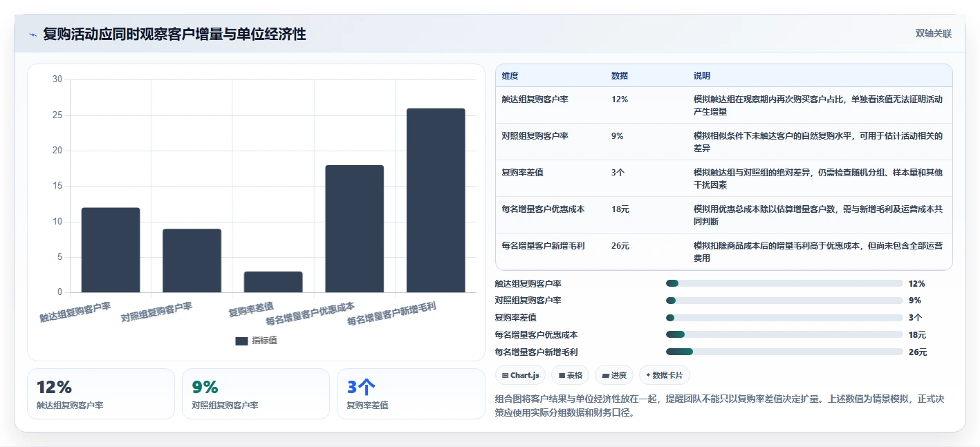This screenshot has height=447, width=980.
Task: Click the 18元 value beside the progress bar
Action: click(x=918, y=335)
